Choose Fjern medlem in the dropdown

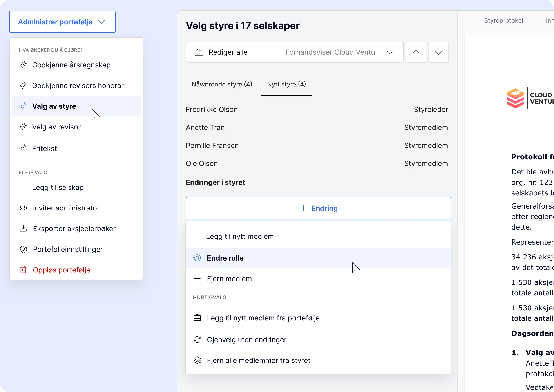[x=229, y=279]
